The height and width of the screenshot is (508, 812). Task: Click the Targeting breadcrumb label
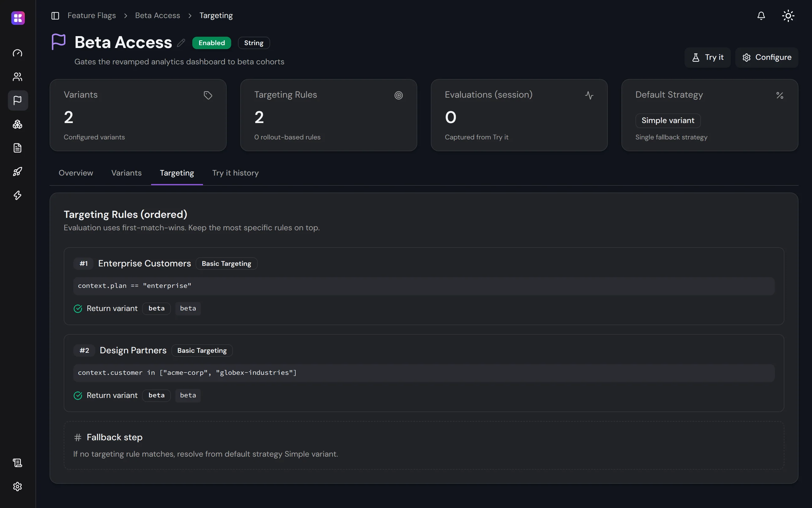(216, 16)
